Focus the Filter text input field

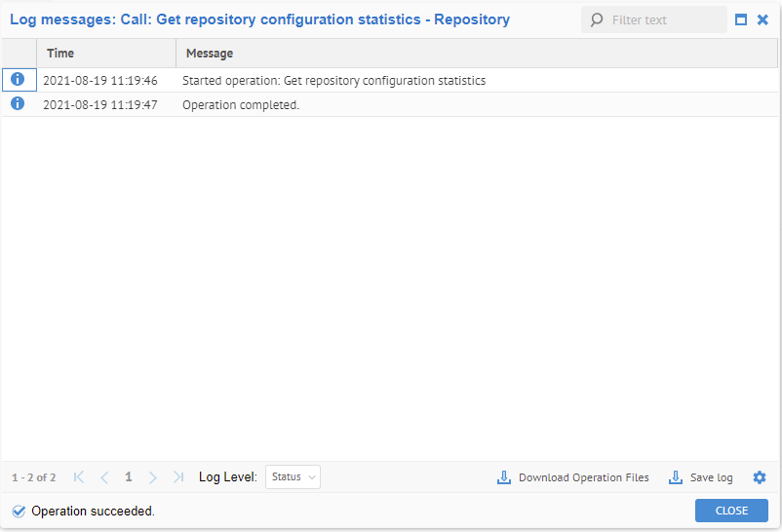coord(663,19)
